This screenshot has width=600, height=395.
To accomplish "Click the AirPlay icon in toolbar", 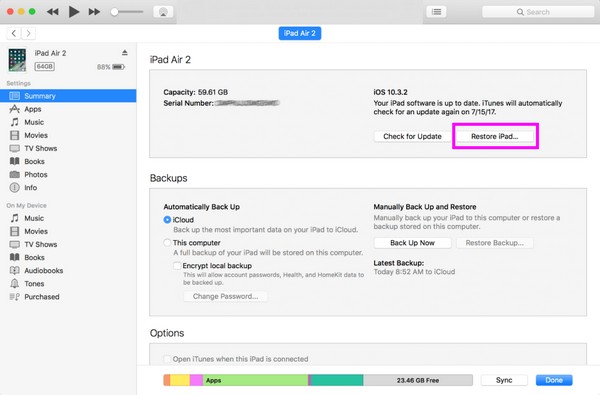I will (163, 12).
